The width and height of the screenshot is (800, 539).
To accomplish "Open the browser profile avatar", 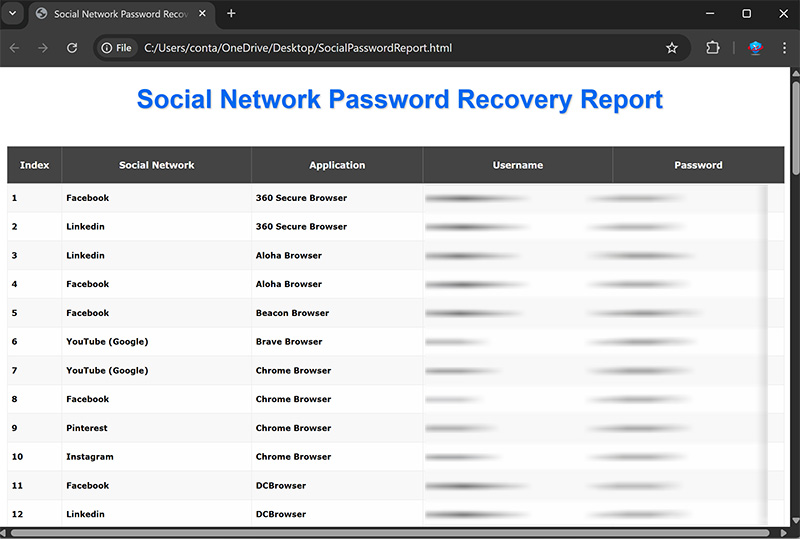I will [756, 48].
